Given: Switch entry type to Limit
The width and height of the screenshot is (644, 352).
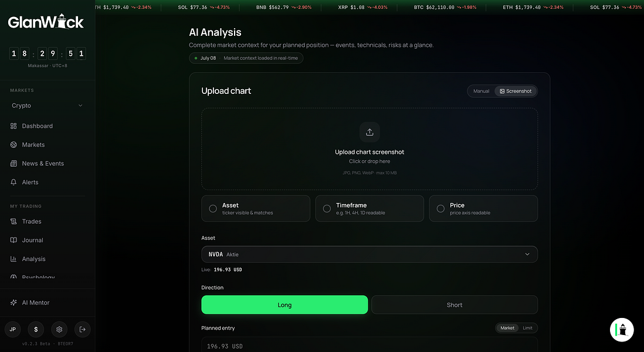Looking at the screenshot, I should pyautogui.click(x=527, y=328).
